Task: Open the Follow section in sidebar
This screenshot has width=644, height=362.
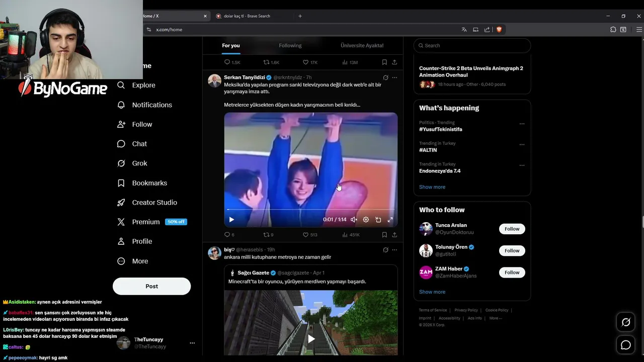Action: (135, 124)
